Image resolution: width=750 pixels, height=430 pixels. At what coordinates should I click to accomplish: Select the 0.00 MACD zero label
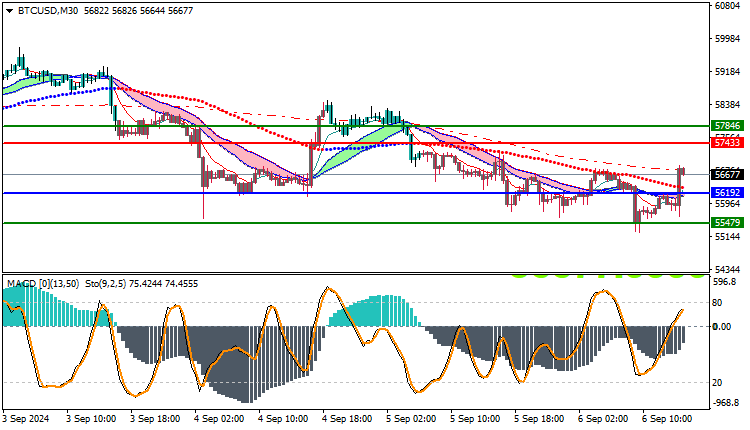pos(722,327)
